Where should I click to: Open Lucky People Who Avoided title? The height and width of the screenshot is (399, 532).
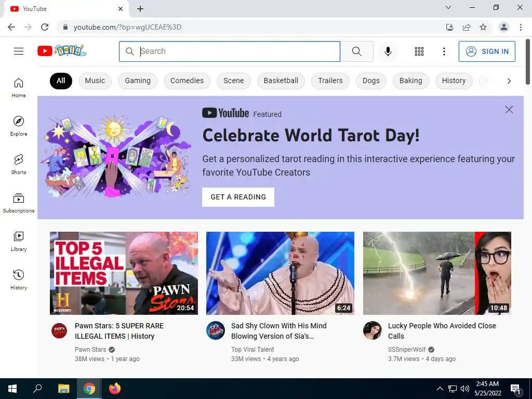(x=442, y=331)
